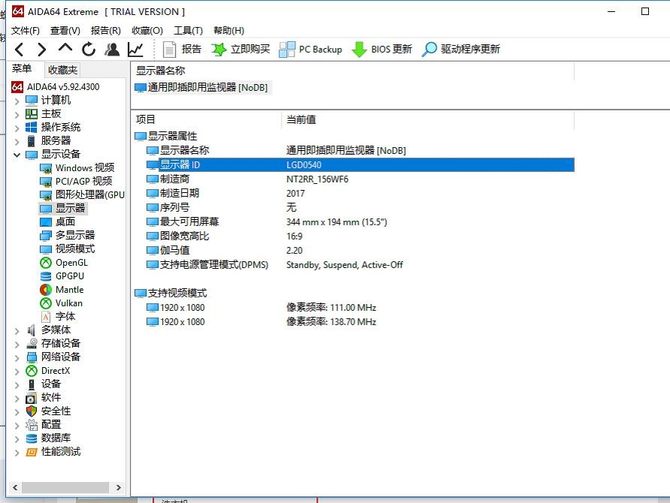
Task: Open the graph chart toolbar icon
Action: click(x=135, y=50)
